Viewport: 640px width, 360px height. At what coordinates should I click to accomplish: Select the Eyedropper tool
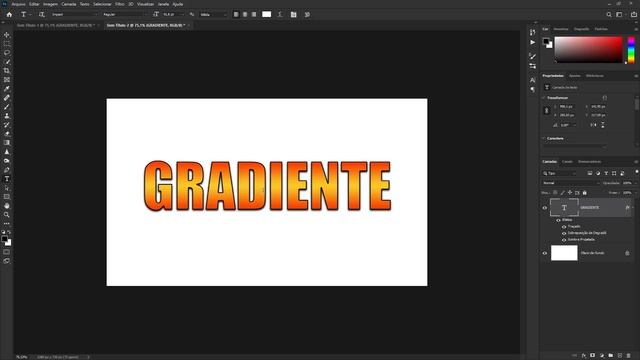(x=7, y=89)
